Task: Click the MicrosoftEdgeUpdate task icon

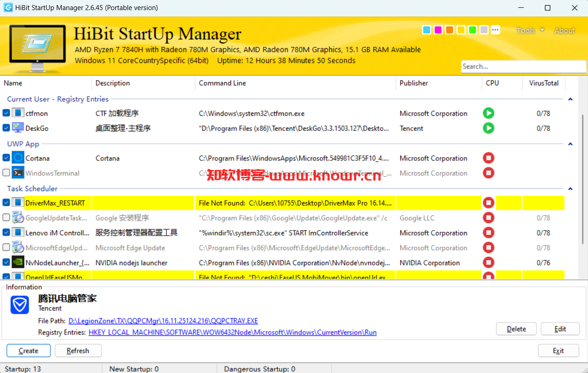Action: [x=18, y=248]
